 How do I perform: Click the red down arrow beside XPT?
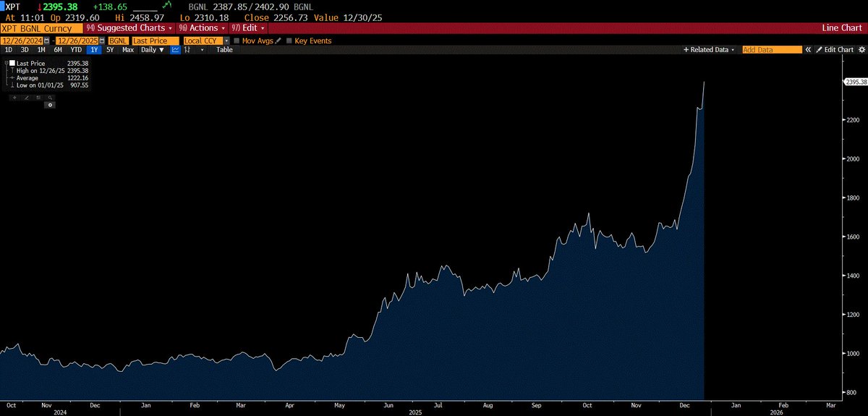pyautogui.click(x=39, y=7)
